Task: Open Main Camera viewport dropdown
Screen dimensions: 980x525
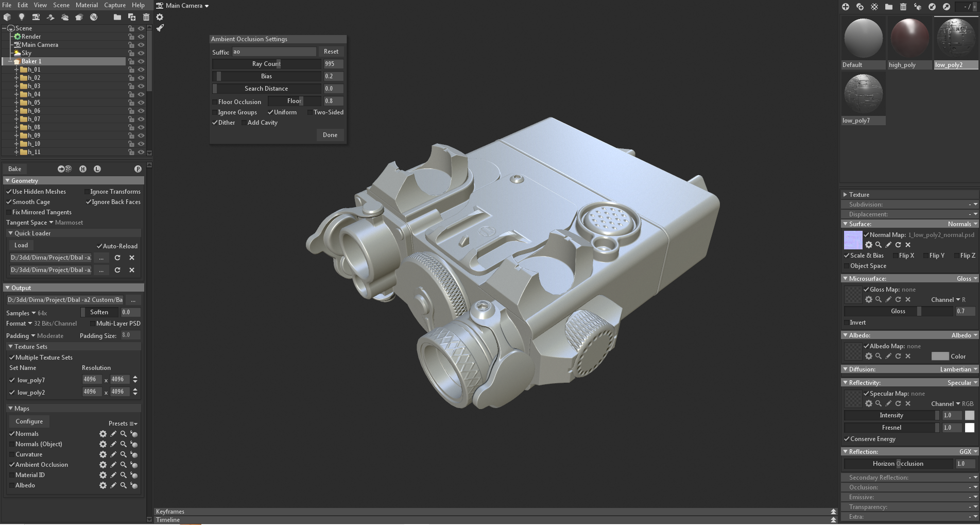Action: (x=184, y=6)
